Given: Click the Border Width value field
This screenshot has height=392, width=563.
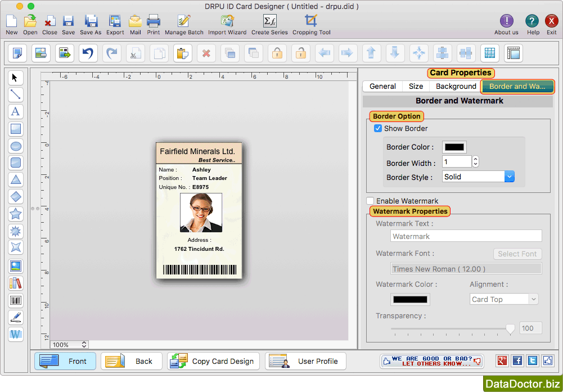Looking at the screenshot, I should pyautogui.click(x=457, y=161).
